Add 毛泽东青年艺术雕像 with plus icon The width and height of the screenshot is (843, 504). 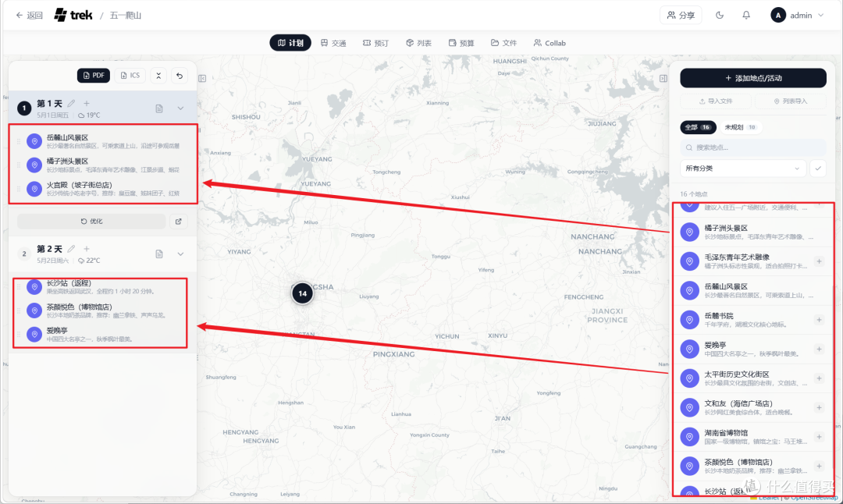tap(819, 261)
